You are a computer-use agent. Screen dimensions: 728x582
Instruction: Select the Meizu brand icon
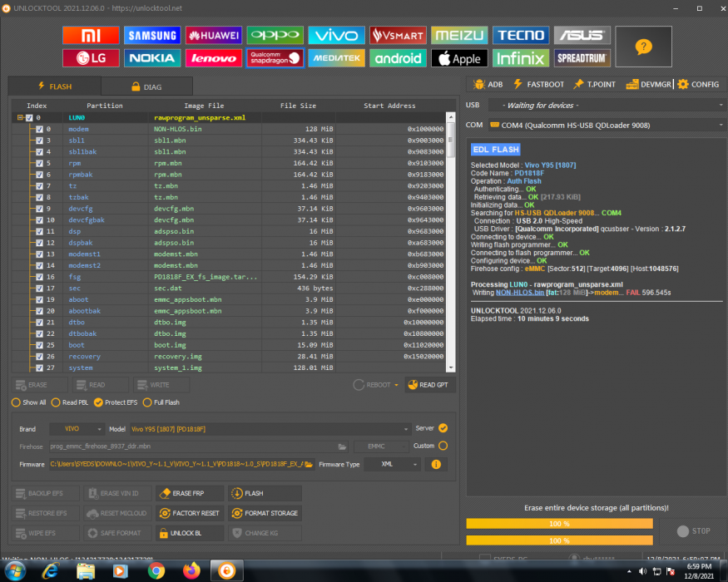(x=459, y=35)
